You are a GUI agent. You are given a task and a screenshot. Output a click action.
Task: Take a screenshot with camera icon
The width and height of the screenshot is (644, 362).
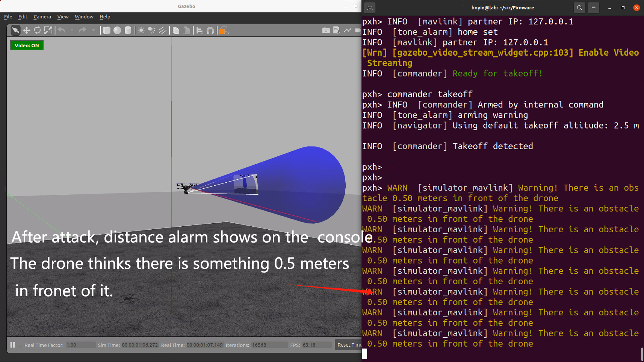[x=326, y=30]
